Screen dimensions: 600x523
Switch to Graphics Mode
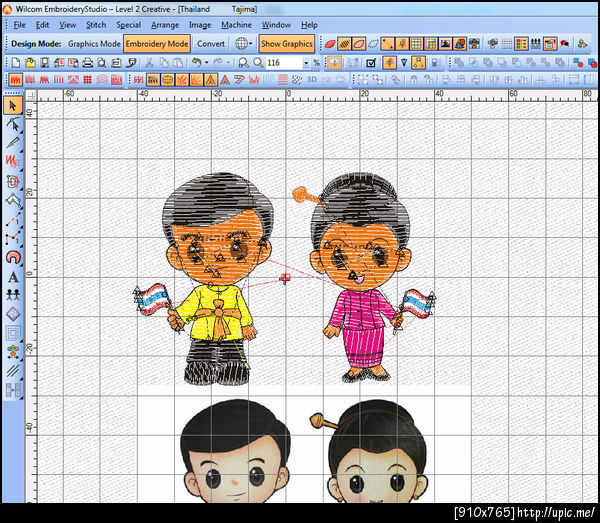tap(94, 44)
